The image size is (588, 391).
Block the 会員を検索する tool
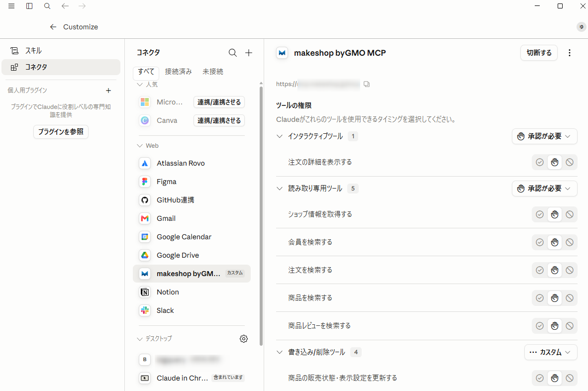(x=569, y=242)
